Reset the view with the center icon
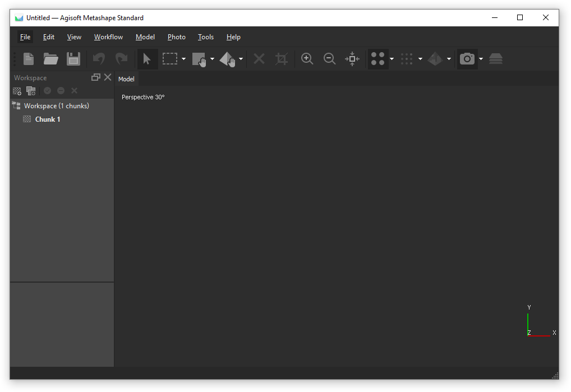This screenshot has height=392, width=571. [x=352, y=58]
